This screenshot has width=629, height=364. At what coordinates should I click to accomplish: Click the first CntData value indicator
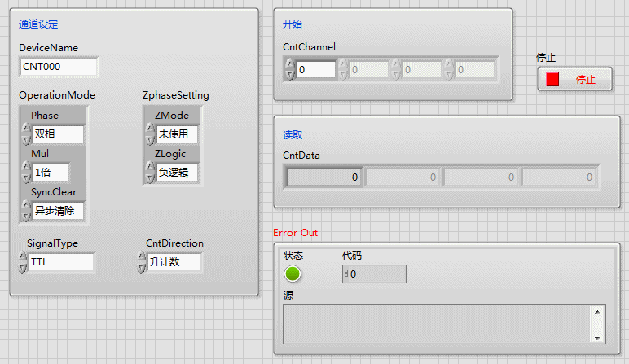point(324,177)
